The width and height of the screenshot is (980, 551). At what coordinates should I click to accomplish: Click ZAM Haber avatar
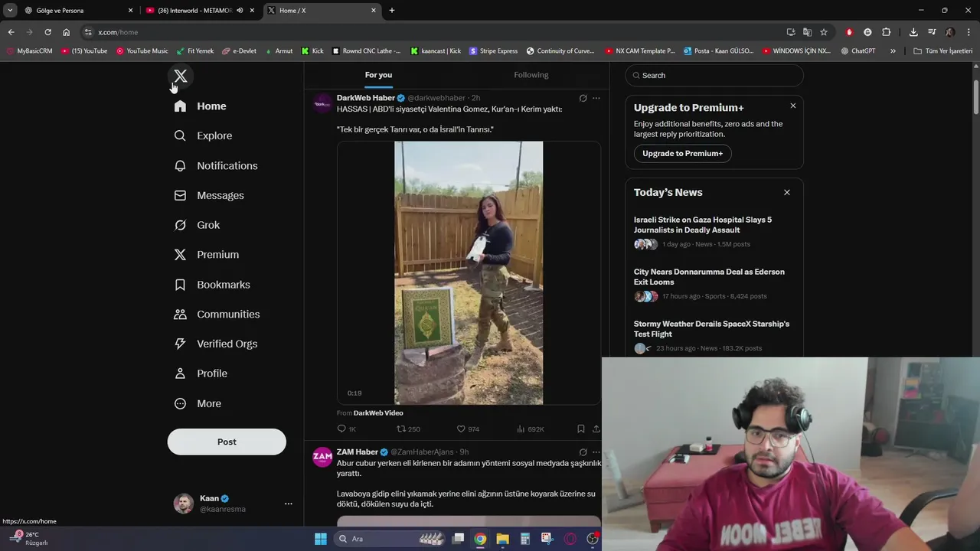pyautogui.click(x=322, y=457)
